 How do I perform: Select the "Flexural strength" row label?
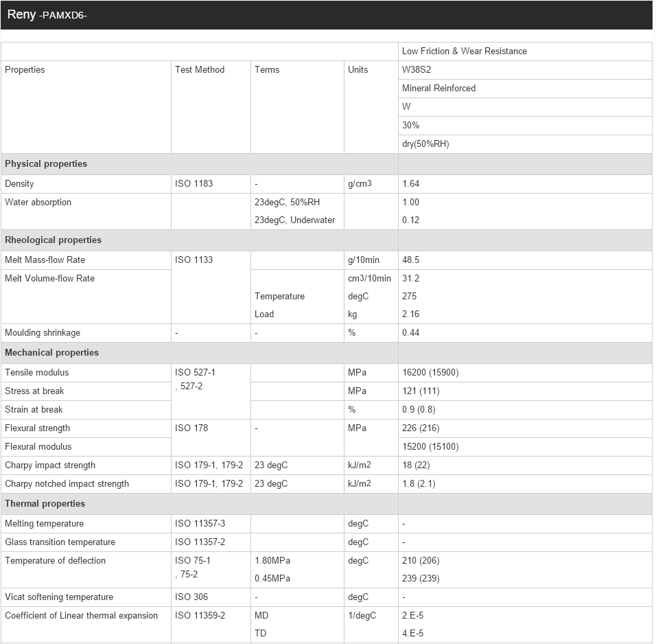tap(37, 428)
